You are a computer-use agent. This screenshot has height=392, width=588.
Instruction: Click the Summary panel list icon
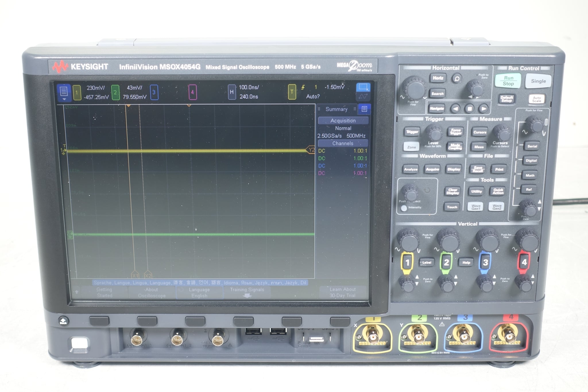pyautogui.click(x=364, y=109)
